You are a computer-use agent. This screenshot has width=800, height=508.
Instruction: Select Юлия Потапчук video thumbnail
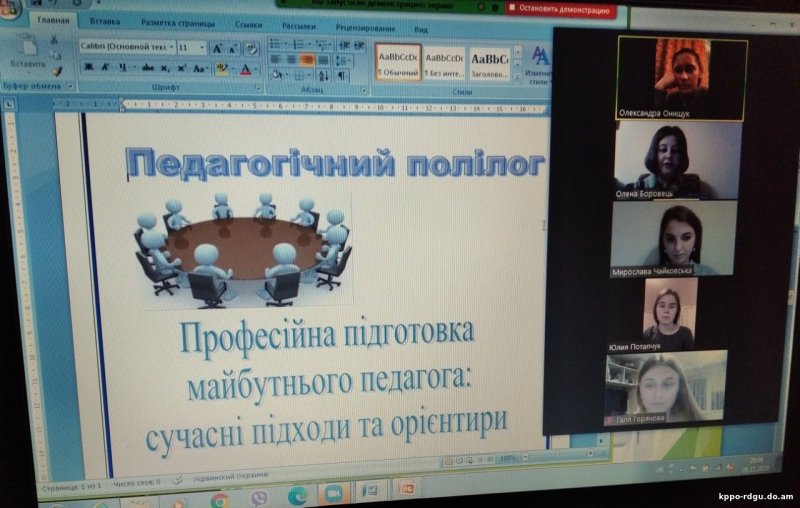tap(668, 316)
